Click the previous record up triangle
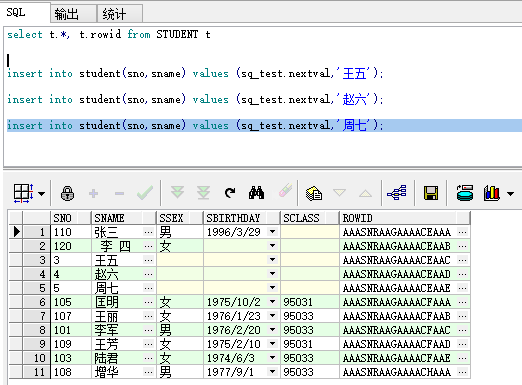Image resolution: width=522 pixels, height=385 pixels. 365,193
